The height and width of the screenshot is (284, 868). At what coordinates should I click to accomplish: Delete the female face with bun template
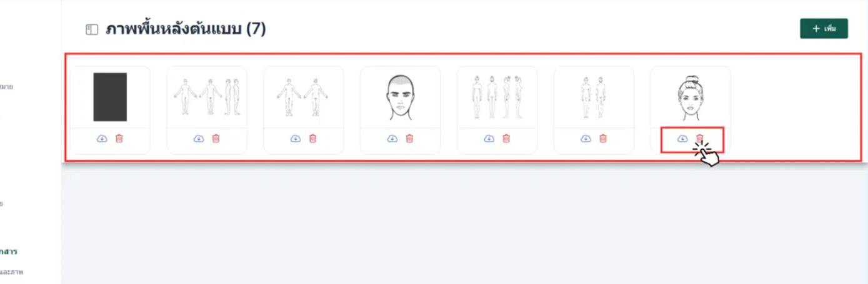(700, 139)
